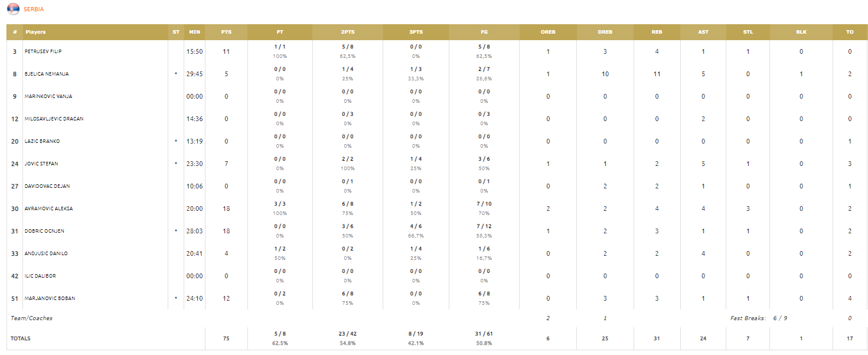Open the SERBIA team link
868x355 pixels.
pos(34,9)
